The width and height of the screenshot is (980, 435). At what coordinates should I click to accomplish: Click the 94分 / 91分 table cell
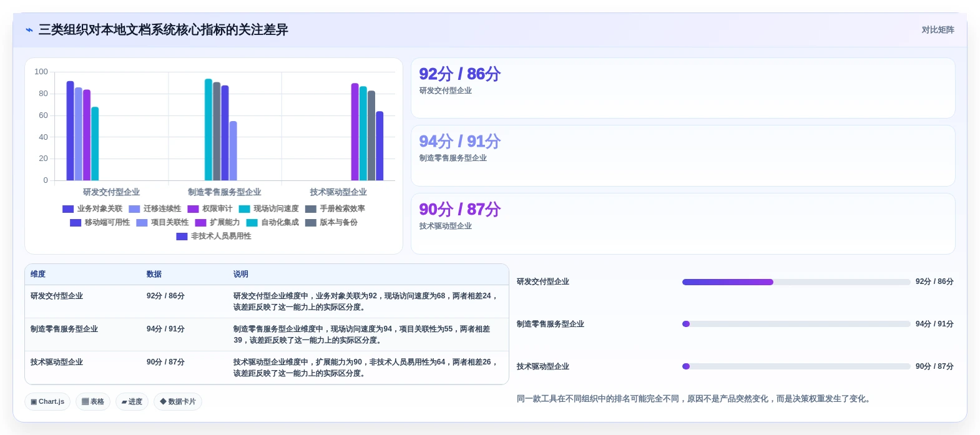[165, 329]
